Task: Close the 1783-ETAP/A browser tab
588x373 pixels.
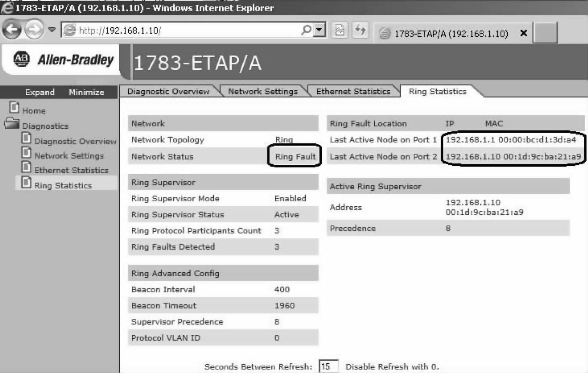Action: coord(524,33)
